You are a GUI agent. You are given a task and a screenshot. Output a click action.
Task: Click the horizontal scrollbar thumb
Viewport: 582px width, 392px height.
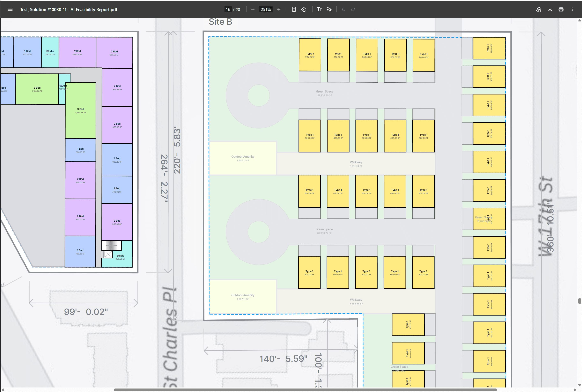click(305, 390)
